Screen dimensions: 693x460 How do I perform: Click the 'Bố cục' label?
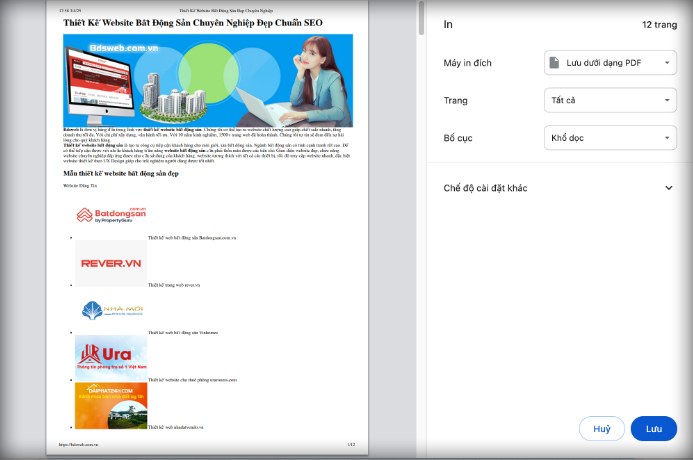coord(458,138)
